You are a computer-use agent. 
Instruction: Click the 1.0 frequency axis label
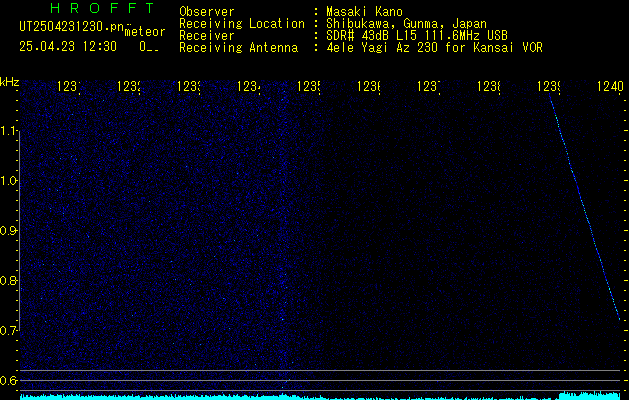9,181
